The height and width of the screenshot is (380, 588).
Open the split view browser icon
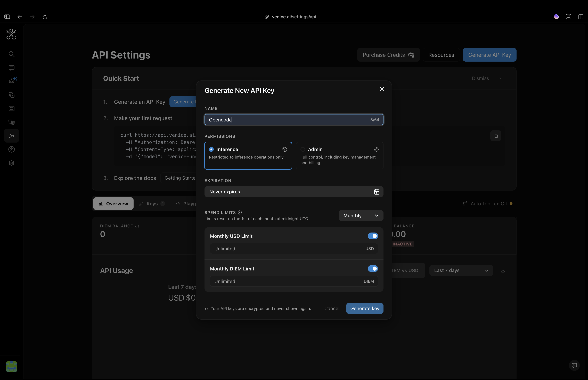(x=581, y=17)
